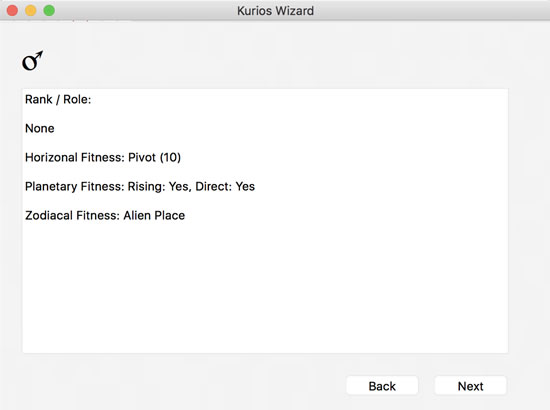Viewport: 550px width, 410px height.
Task: Click the Horizonal Fitness label
Action: point(74,157)
